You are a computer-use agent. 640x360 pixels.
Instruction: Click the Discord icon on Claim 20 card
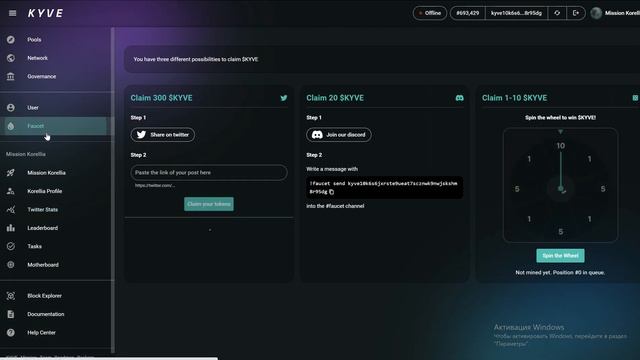(460, 98)
